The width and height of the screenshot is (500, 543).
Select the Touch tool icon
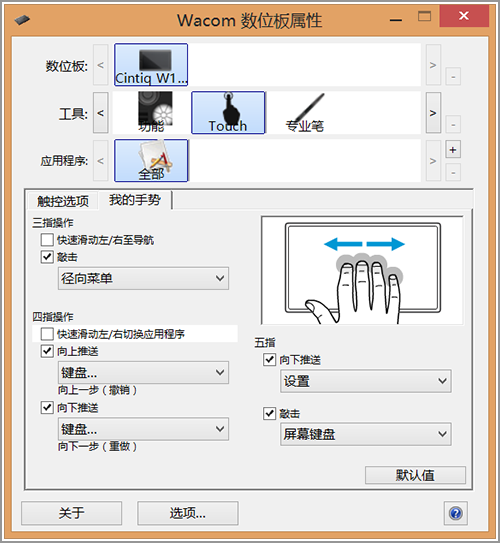[228, 113]
